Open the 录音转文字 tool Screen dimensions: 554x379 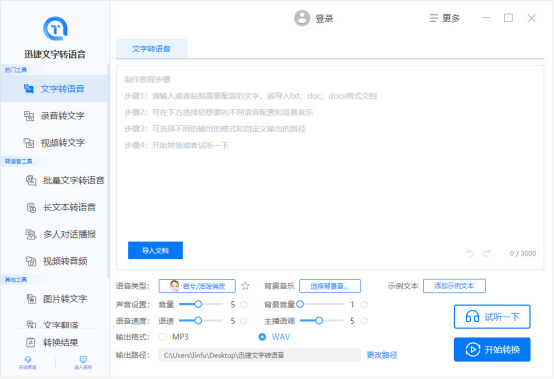coord(54,116)
